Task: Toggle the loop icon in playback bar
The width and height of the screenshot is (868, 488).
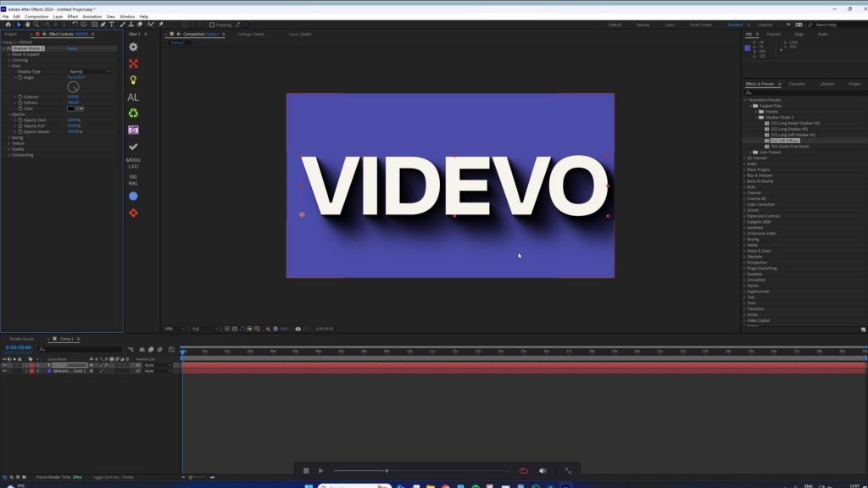Action: pyautogui.click(x=523, y=471)
